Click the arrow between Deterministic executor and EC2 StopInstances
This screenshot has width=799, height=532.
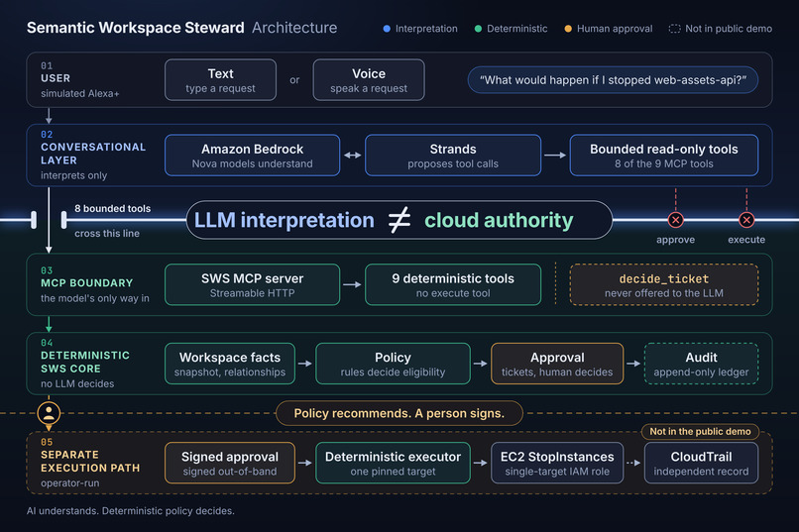481,463
